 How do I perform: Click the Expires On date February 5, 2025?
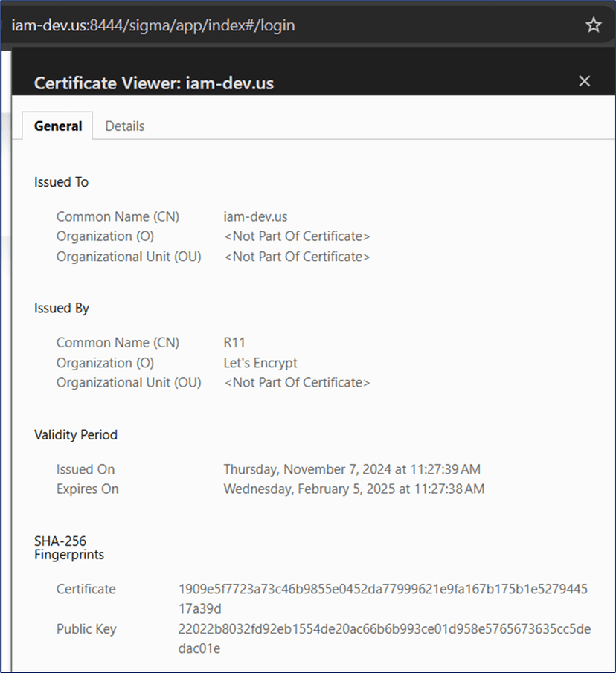(x=354, y=489)
